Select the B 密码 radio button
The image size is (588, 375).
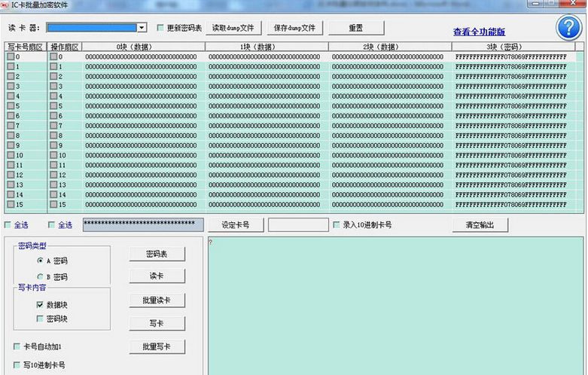click(40, 277)
